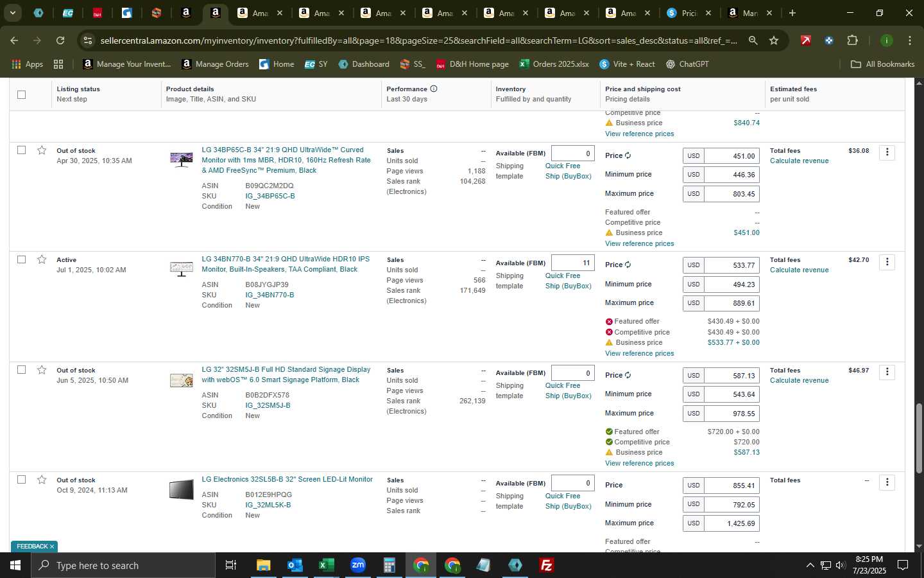Open the ChatGPT bookmark
Screen dimensions: 924x578
pos(687,64)
